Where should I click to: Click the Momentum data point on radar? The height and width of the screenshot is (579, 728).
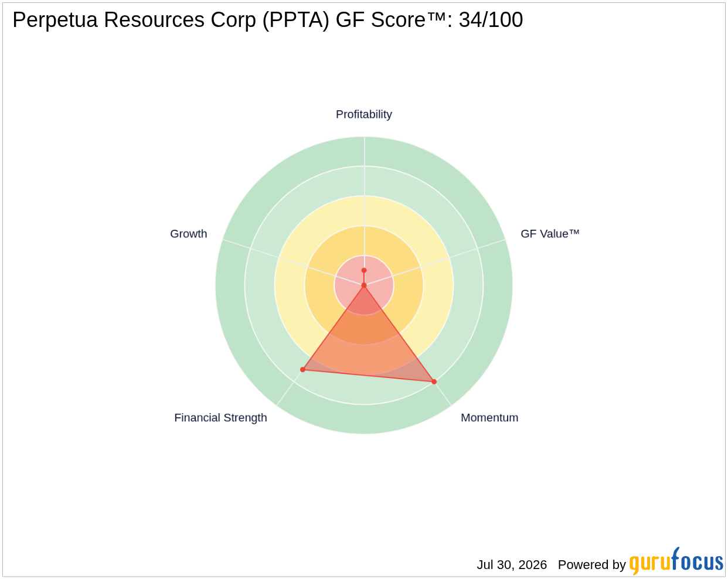click(x=434, y=382)
